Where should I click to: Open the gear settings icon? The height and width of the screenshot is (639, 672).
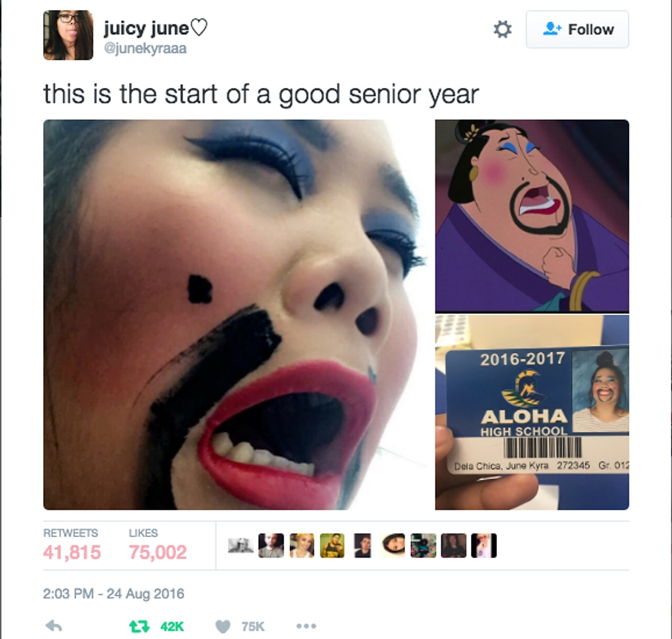click(502, 29)
